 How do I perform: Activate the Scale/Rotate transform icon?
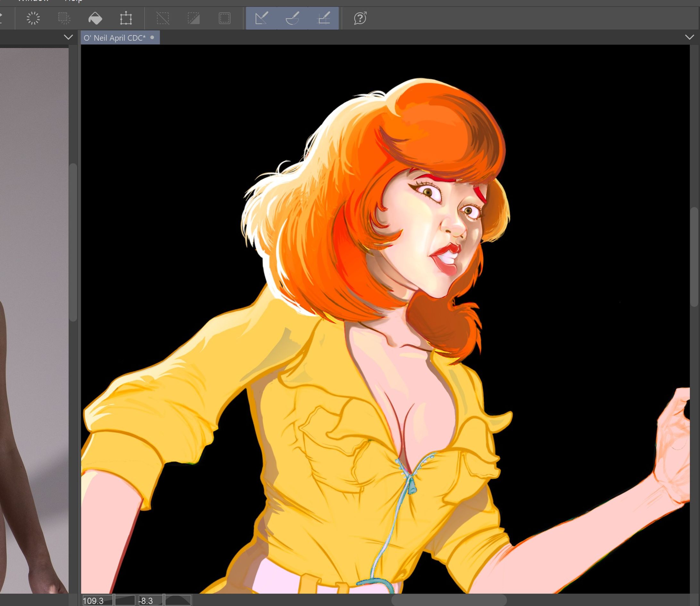click(126, 18)
